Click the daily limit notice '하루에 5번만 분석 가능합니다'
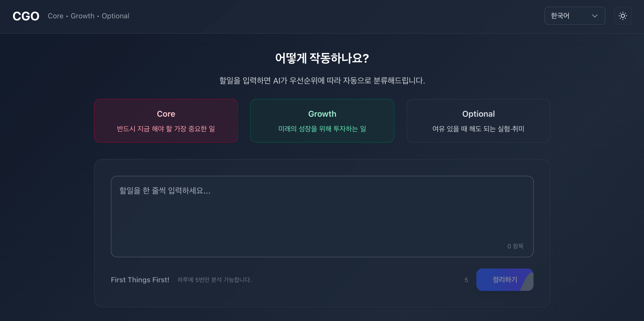 pos(214,280)
